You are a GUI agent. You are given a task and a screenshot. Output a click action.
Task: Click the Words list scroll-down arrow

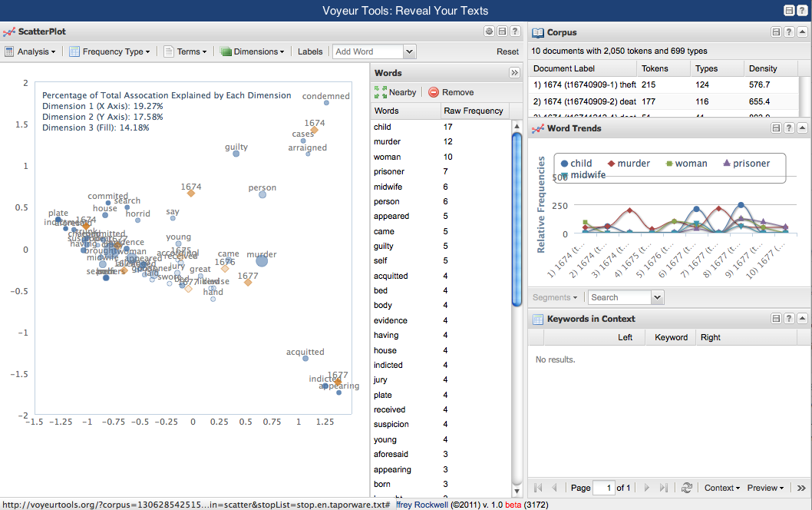click(517, 490)
